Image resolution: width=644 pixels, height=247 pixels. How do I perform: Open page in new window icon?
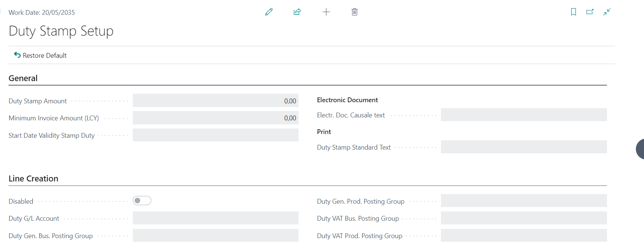[x=590, y=12]
